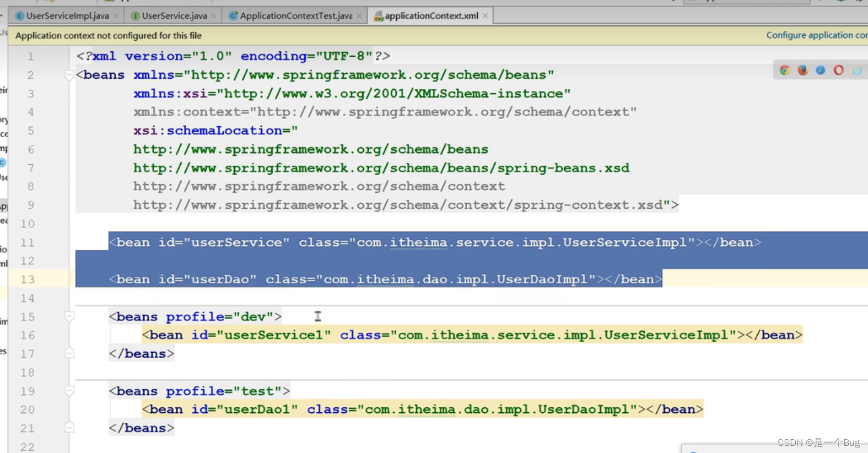
Task: Close the UserServiceImpl.java tab
Action: click(116, 16)
